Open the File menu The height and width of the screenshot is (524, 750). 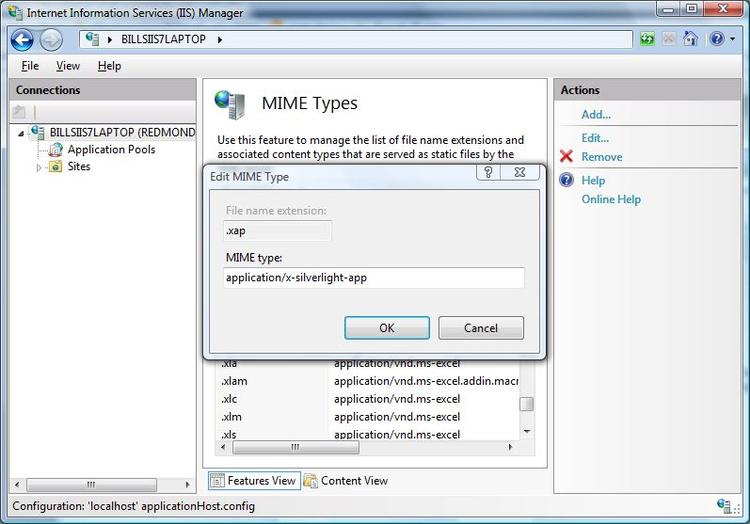[x=30, y=66]
